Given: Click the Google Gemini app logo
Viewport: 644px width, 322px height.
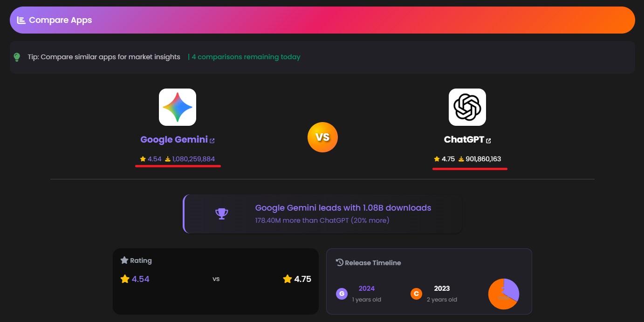Looking at the screenshot, I should tap(177, 107).
